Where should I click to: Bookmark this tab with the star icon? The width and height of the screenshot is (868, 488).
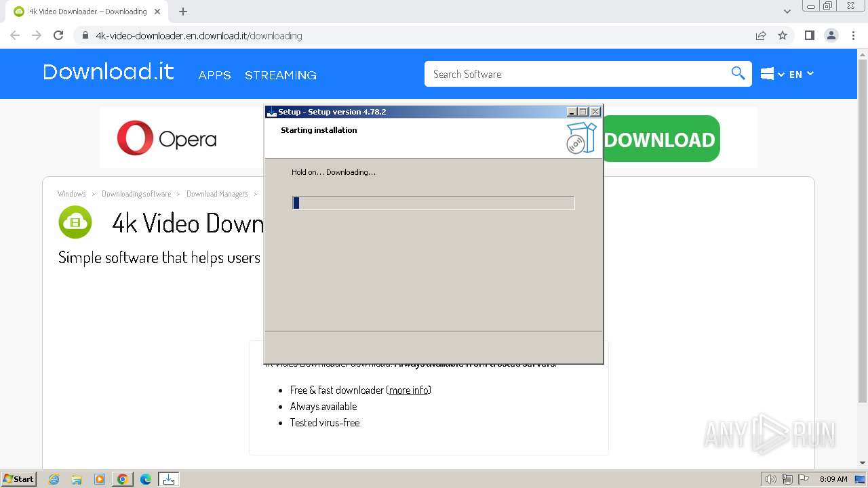point(783,35)
